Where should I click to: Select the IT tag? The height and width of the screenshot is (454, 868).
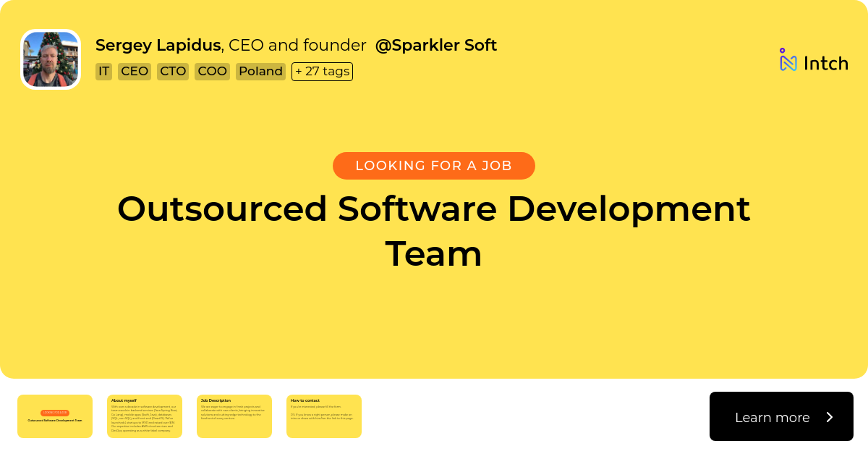pyautogui.click(x=103, y=72)
